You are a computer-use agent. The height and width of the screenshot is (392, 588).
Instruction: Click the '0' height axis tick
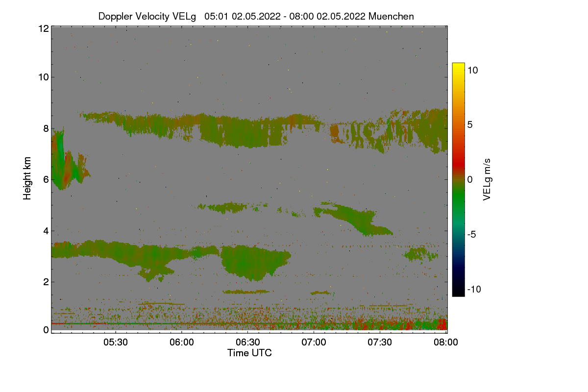tap(46, 330)
